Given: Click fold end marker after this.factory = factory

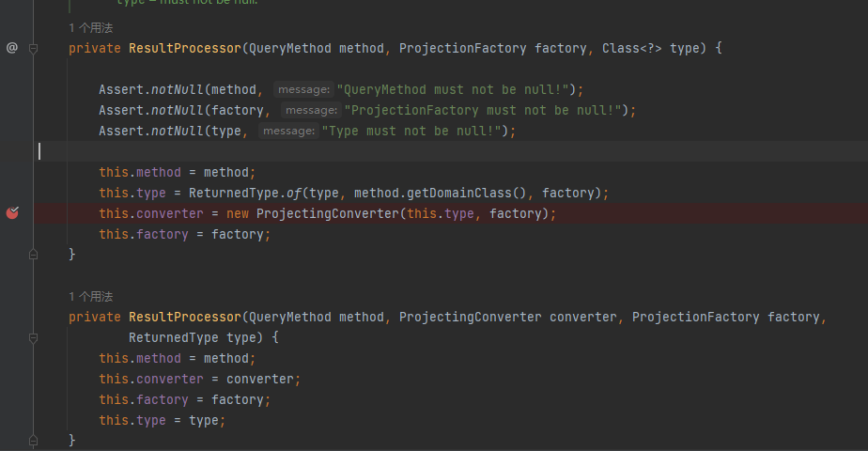Looking at the screenshot, I should click(x=34, y=254).
